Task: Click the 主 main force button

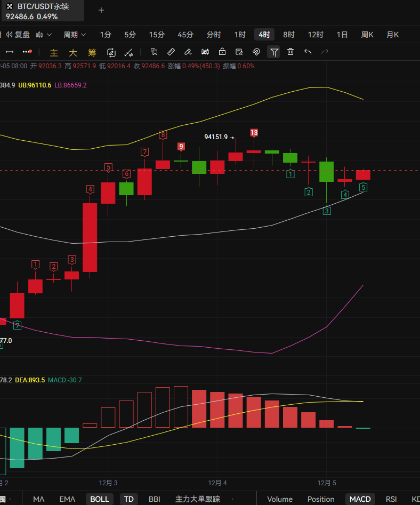Action: click(54, 52)
